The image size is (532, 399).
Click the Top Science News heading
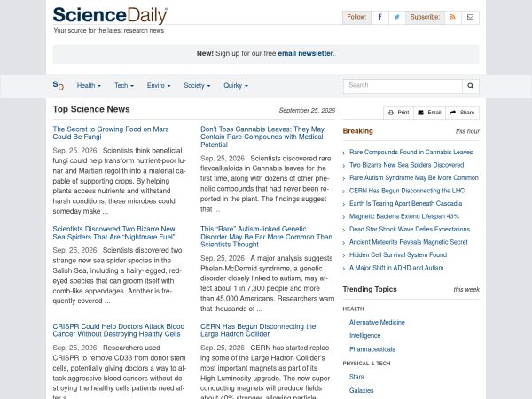tap(91, 109)
